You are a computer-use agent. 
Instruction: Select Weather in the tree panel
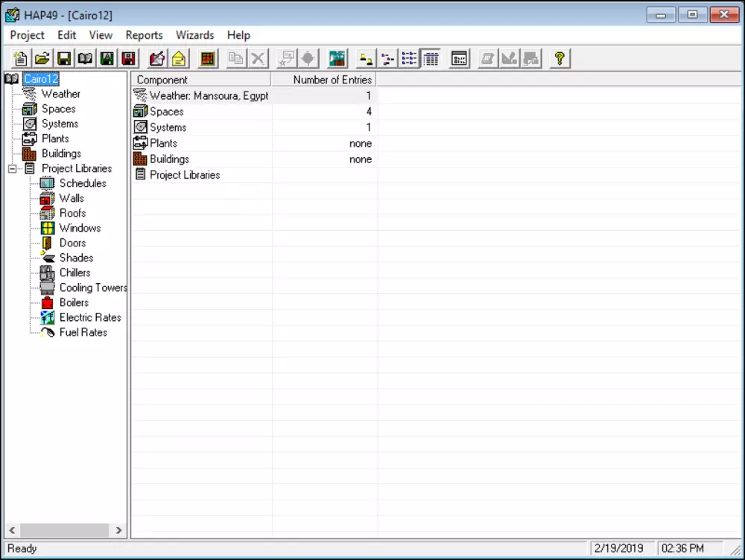[61, 94]
